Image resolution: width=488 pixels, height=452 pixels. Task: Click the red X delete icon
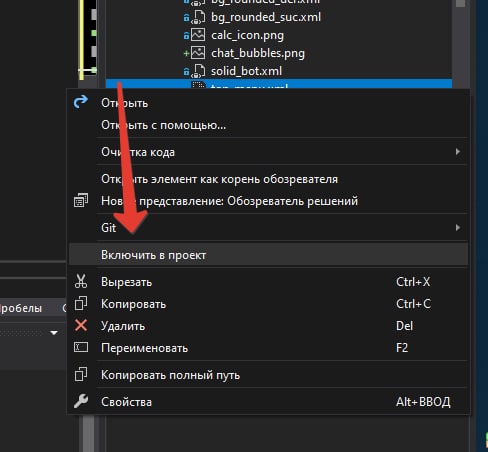[x=81, y=325]
